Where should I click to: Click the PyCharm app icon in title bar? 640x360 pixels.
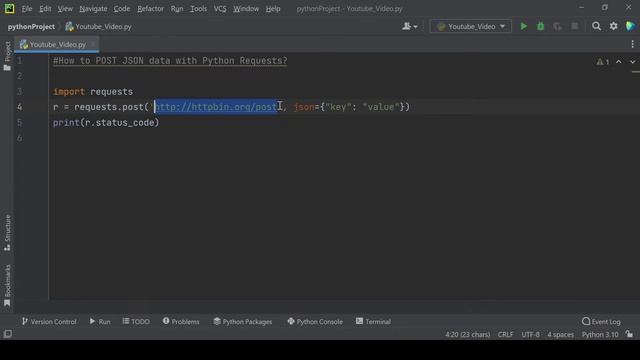(x=9, y=9)
